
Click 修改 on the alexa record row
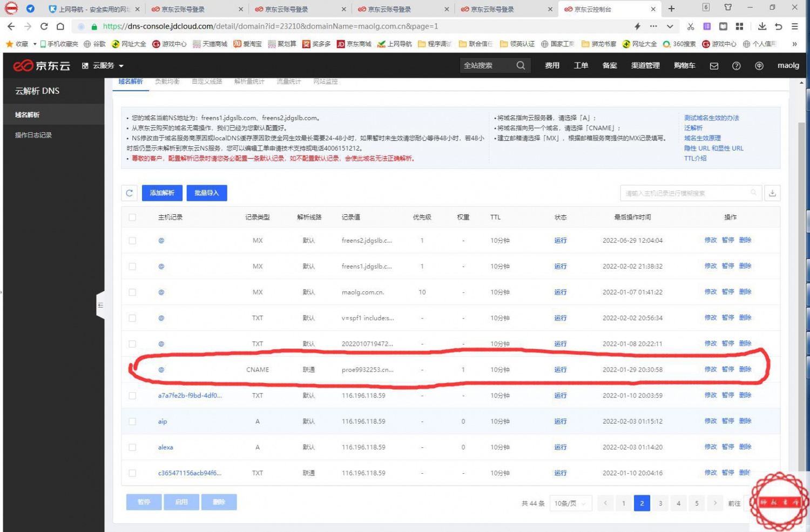point(711,447)
